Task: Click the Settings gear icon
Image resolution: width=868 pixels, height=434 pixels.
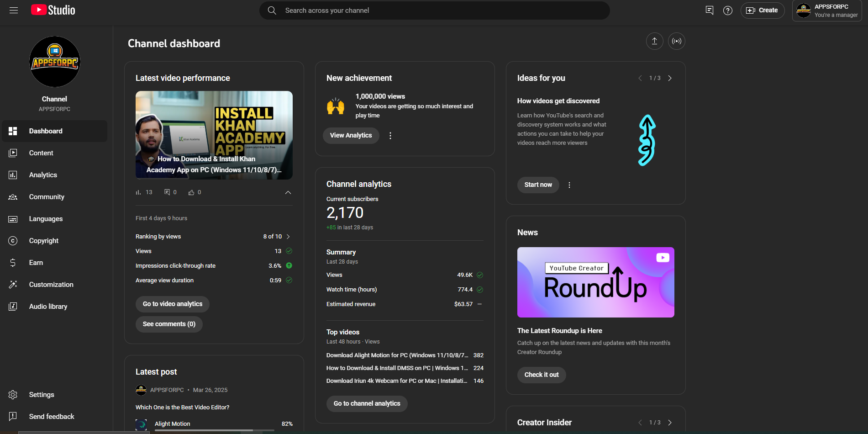Action: (13, 395)
